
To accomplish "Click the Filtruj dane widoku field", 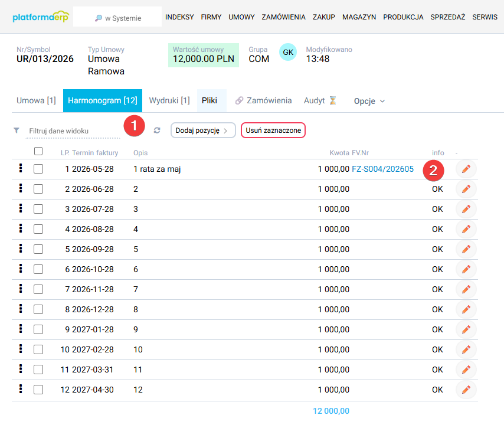I will click(x=73, y=131).
